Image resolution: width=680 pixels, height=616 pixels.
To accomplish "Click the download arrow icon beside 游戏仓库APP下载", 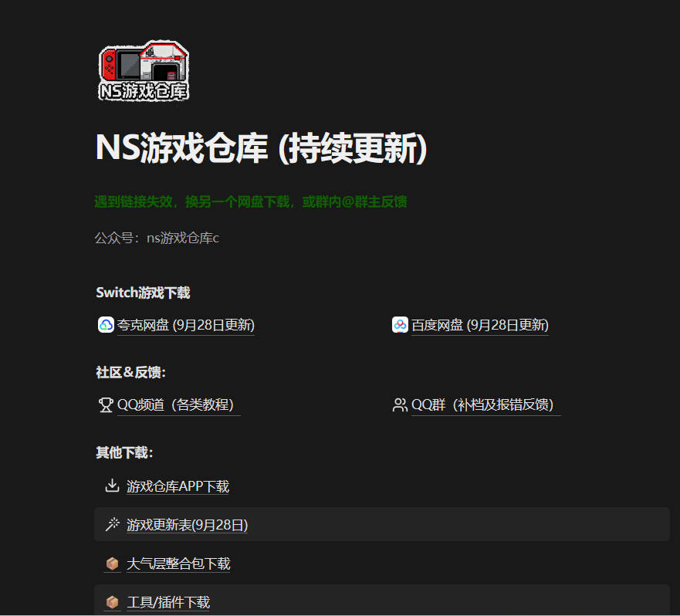I will click(113, 486).
